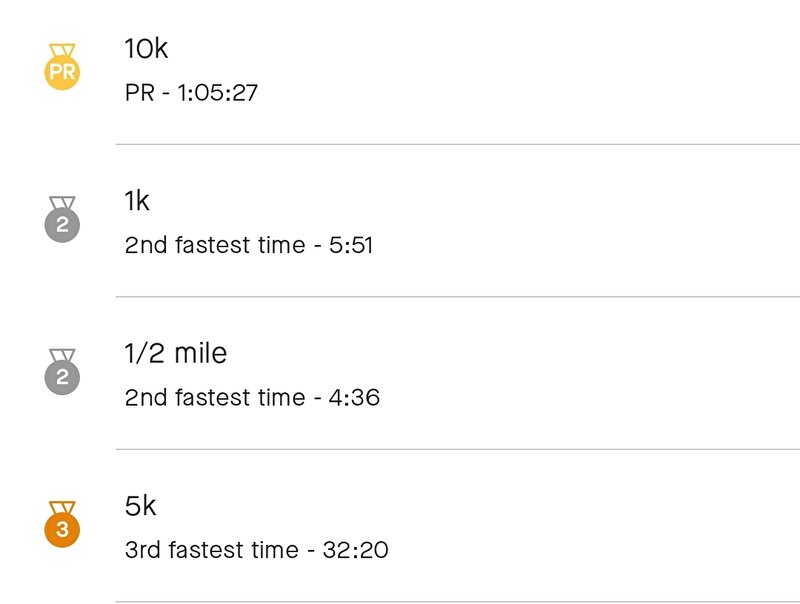This screenshot has height=604, width=800.
Task: Tap the bronze number 3 medal
Action: 62,524
